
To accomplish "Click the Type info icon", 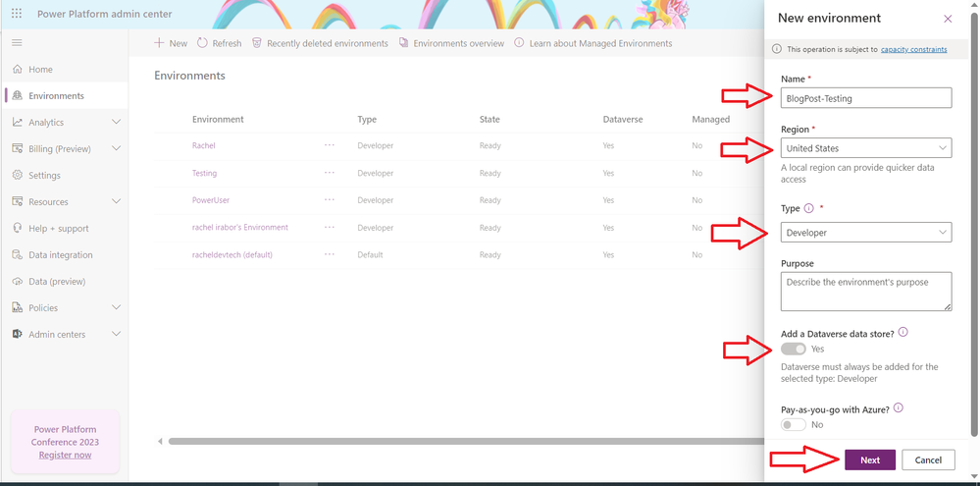I will point(808,208).
